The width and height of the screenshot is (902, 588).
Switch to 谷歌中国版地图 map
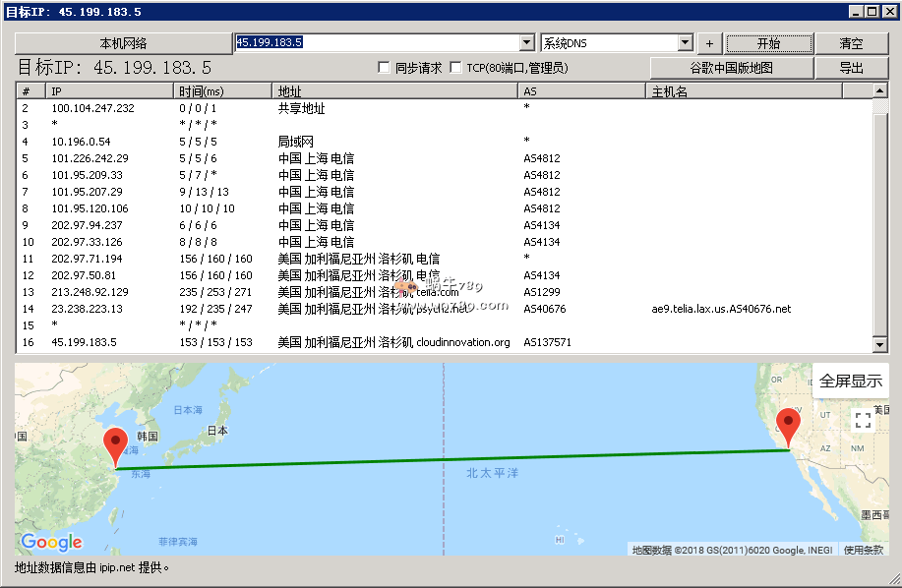[731, 68]
